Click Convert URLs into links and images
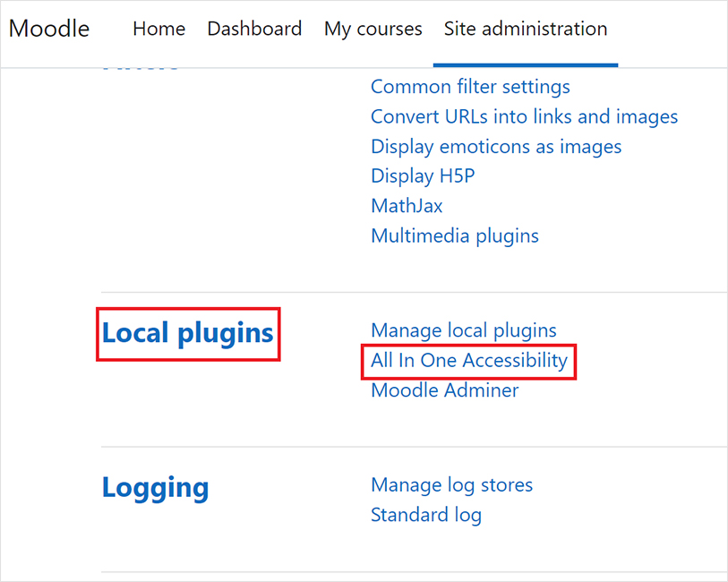Viewport: 728px width, 582px height. pos(524,116)
